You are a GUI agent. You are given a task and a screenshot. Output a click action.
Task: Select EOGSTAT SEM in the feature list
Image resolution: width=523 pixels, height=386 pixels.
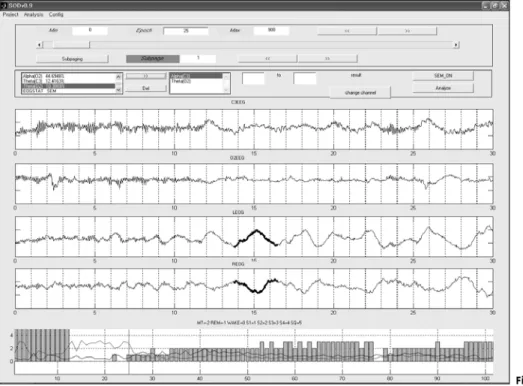69,90
